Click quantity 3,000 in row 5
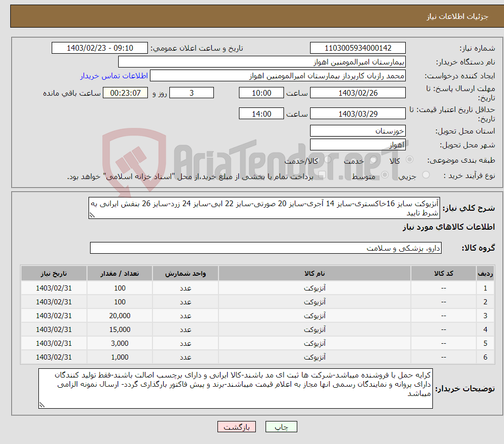 click(x=120, y=343)
